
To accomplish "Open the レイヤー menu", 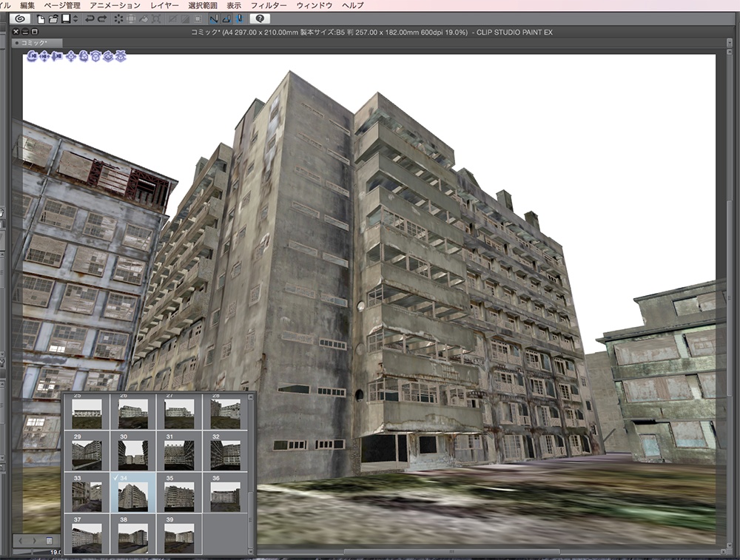I will click(165, 5).
